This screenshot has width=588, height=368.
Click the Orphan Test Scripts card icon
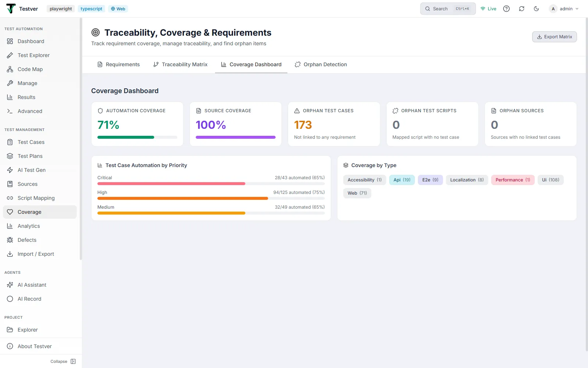pos(395,111)
